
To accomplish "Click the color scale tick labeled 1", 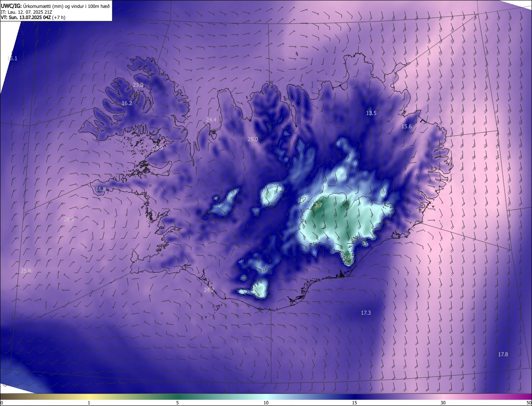I will pyautogui.click(x=89, y=403).
